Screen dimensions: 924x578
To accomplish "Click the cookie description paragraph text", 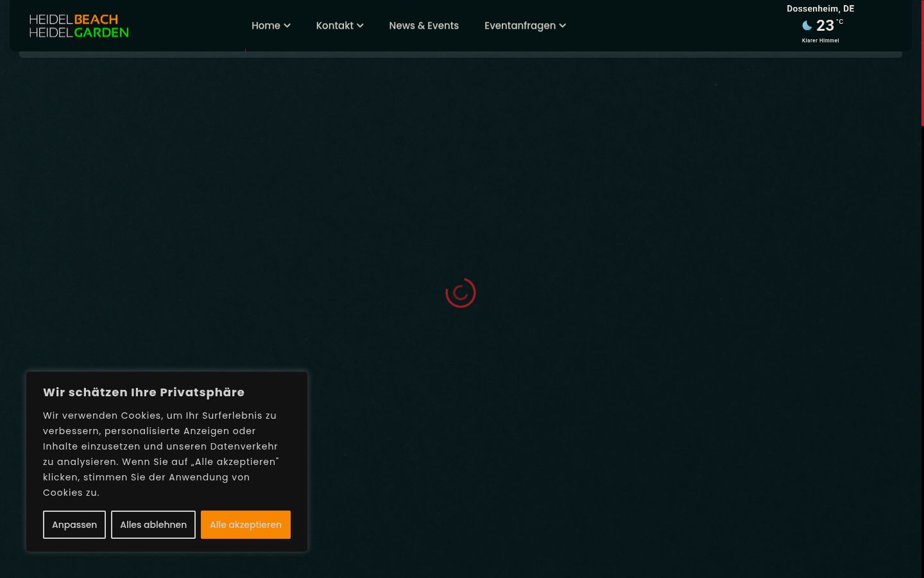I will [x=161, y=454].
